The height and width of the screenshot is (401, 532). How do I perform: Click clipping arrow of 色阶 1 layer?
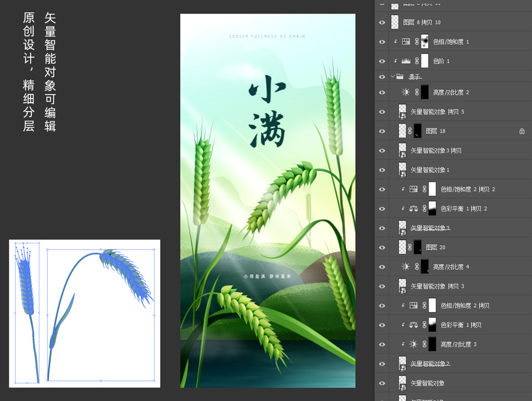(395, 61)
